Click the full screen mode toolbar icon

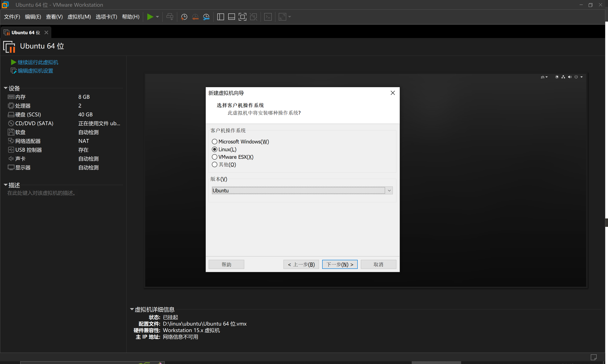242,17
